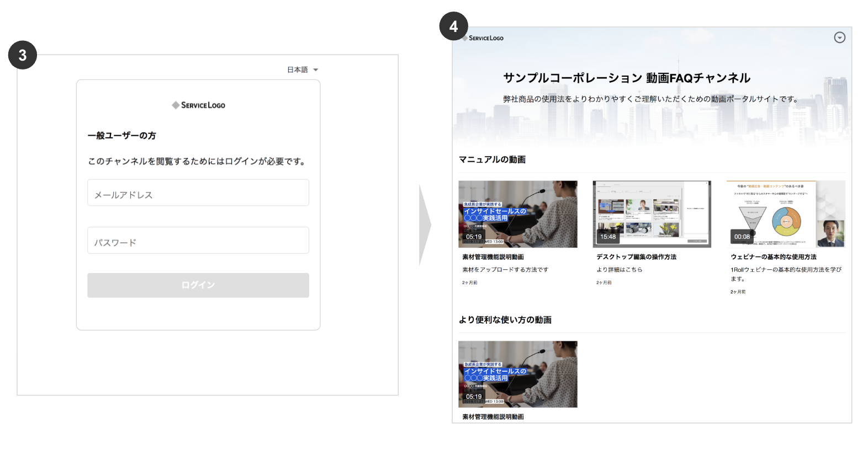Open the video thumbnail under より便利な使い方の動画
Image resolution: width=868 pixels, height=449 pixels.
click(518, 374)
